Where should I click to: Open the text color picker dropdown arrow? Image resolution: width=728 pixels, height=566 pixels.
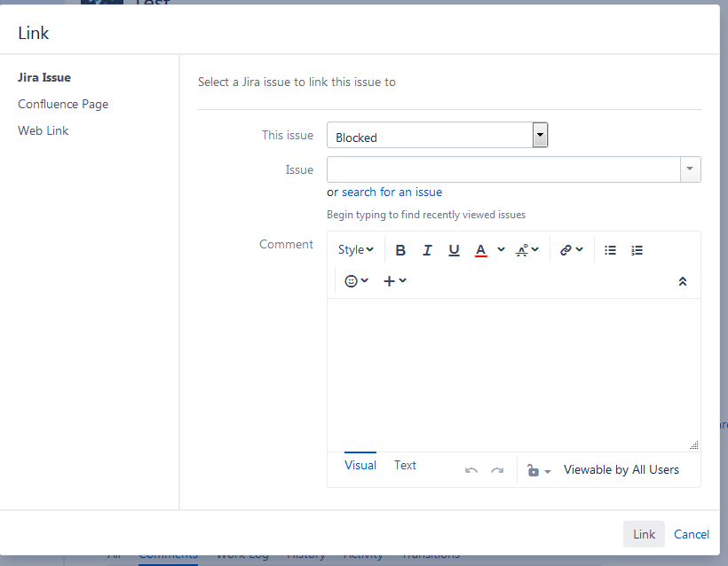click(501, 249)
